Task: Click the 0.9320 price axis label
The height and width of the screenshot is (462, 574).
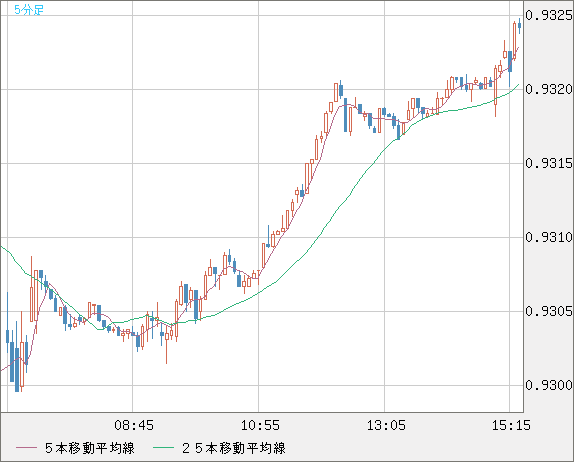Action: point(549,89)
